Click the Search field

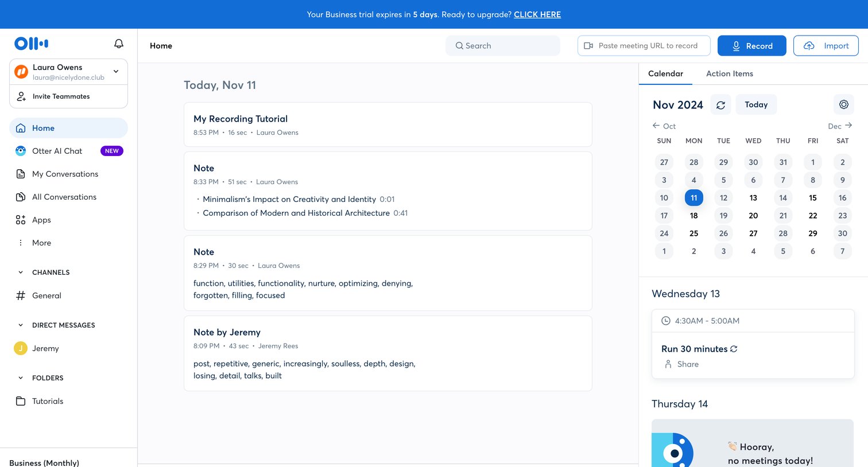pyautogui.click(x=503, y=46)
